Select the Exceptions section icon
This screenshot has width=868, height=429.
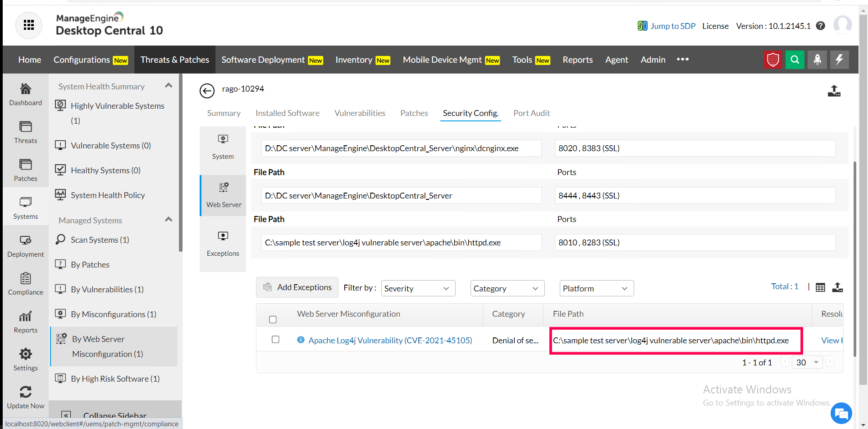point(223,235)
